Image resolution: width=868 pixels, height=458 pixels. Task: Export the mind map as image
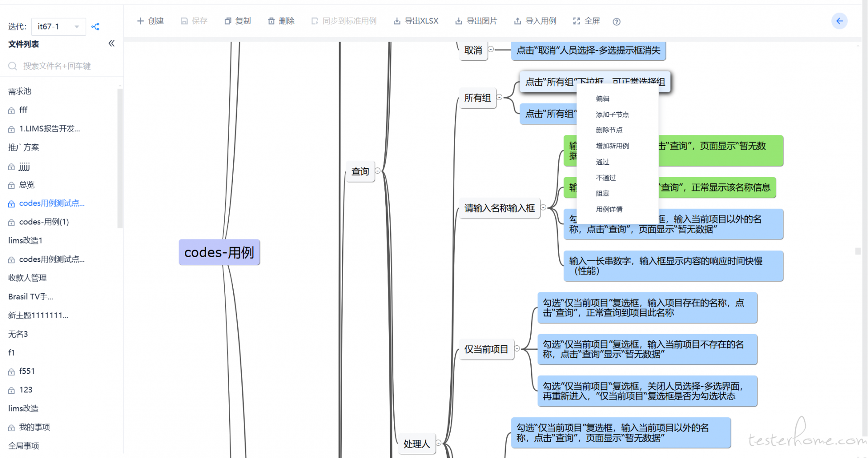(x=476, y=21)
